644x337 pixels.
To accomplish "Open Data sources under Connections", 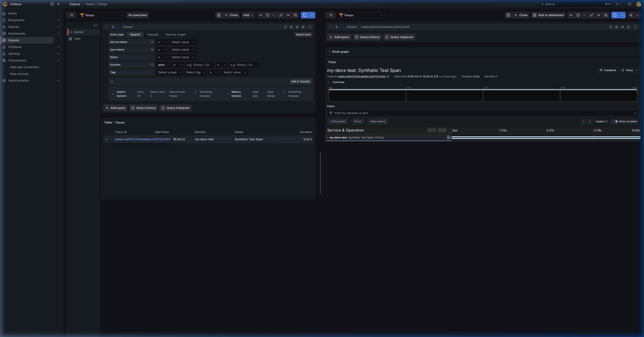I will tap(19, 74).
